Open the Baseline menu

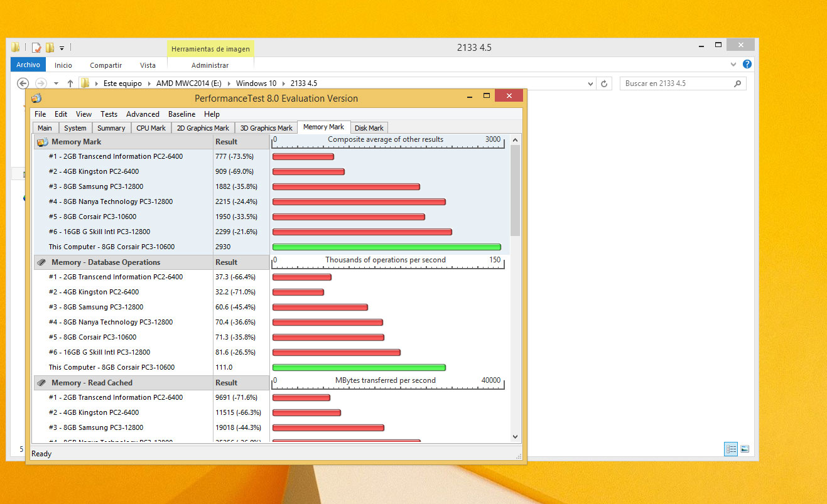(x=181, y=114)
